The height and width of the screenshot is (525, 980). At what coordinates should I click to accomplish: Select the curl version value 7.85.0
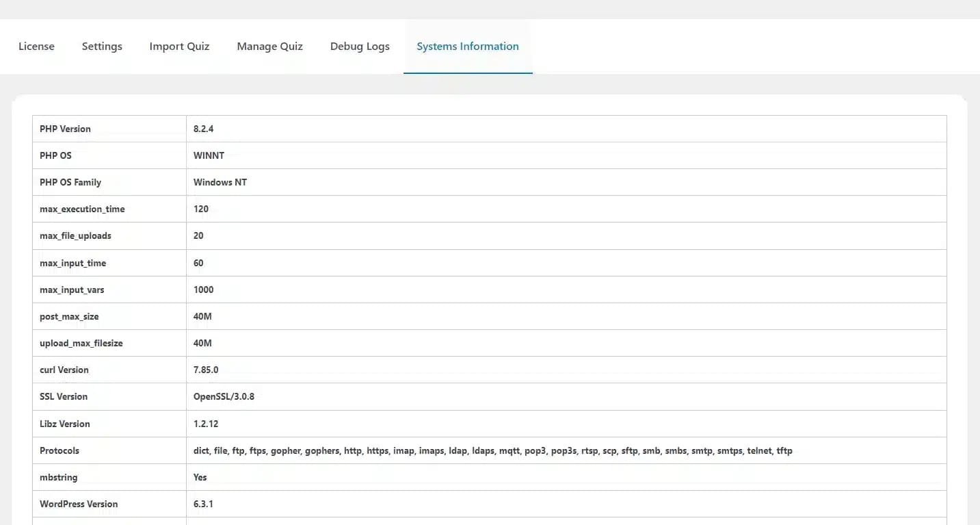[x=206, y=370]
